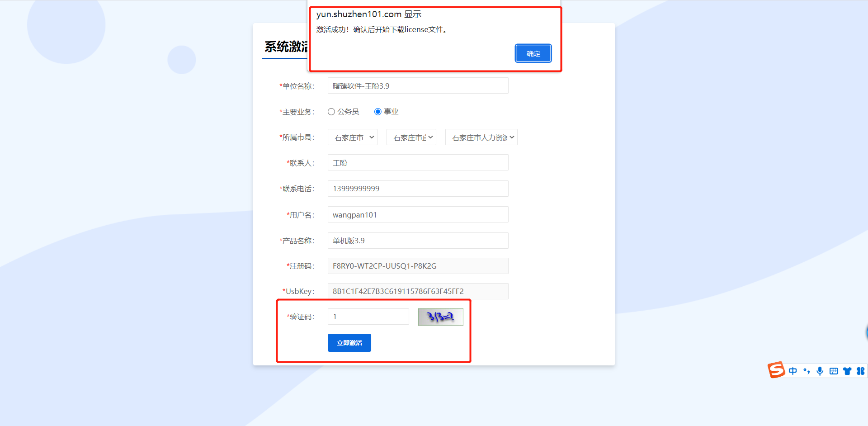Click the *注册码 label
This screenshot has height=426, width=868.
click(x=300, y=266)
